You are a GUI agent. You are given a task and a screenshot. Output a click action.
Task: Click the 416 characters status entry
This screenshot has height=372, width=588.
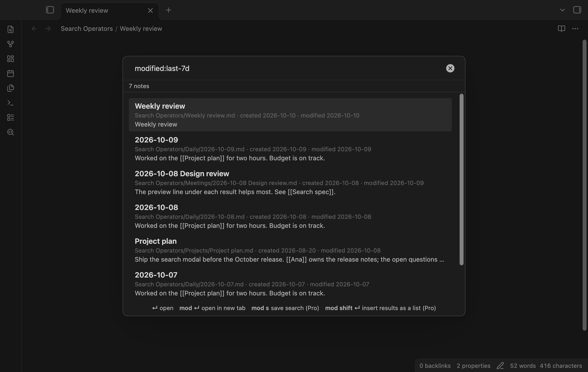click(x=561, y=366)
